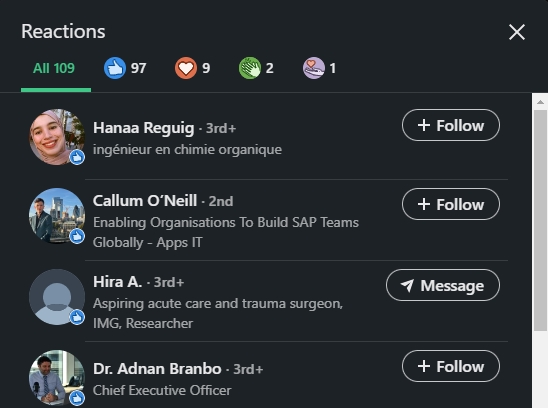Message Hira A.
Screen dimensions: 548x408
pos(443,285)
